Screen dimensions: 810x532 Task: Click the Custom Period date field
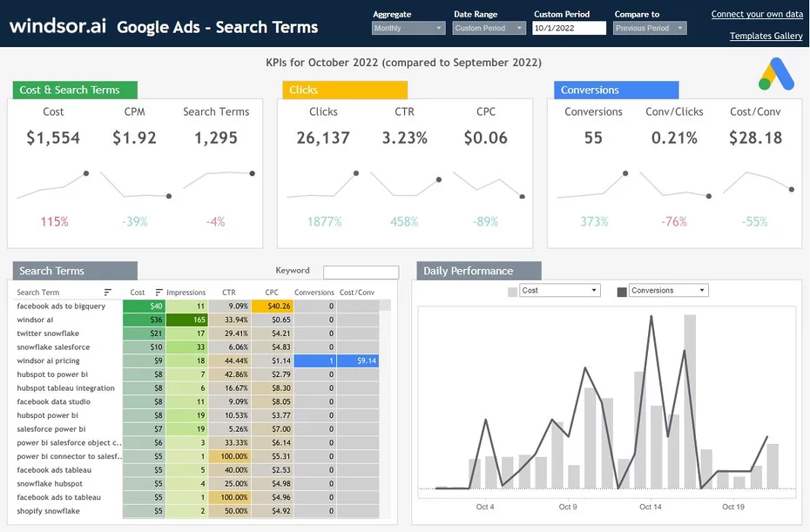tap(569, 28)
